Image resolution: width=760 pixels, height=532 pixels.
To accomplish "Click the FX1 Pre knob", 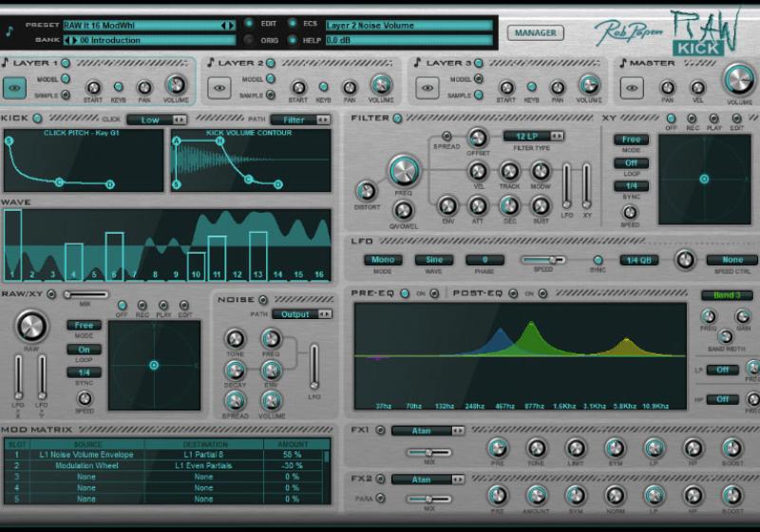I will click(497, 448).
